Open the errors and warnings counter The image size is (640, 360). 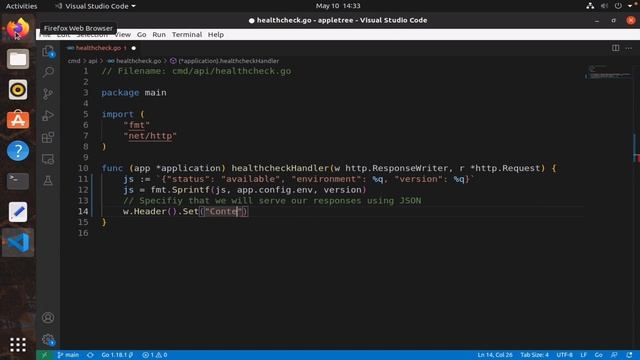point(155,355)
